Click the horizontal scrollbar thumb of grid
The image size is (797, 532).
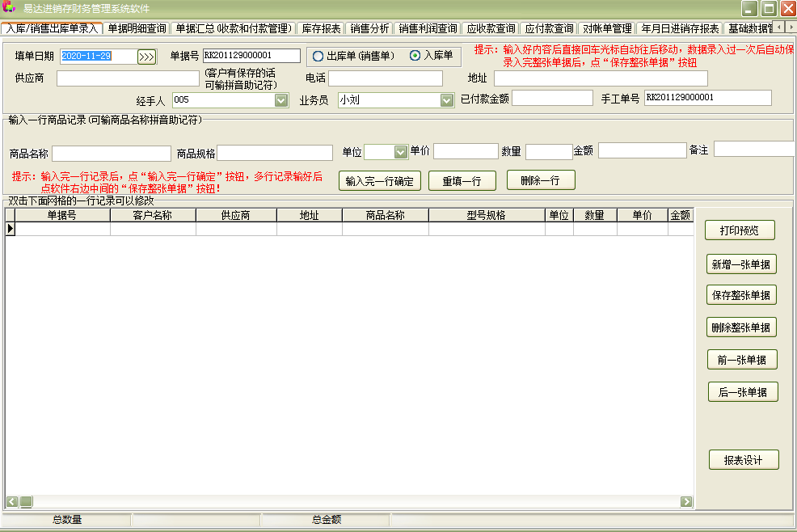pos(27,501)
